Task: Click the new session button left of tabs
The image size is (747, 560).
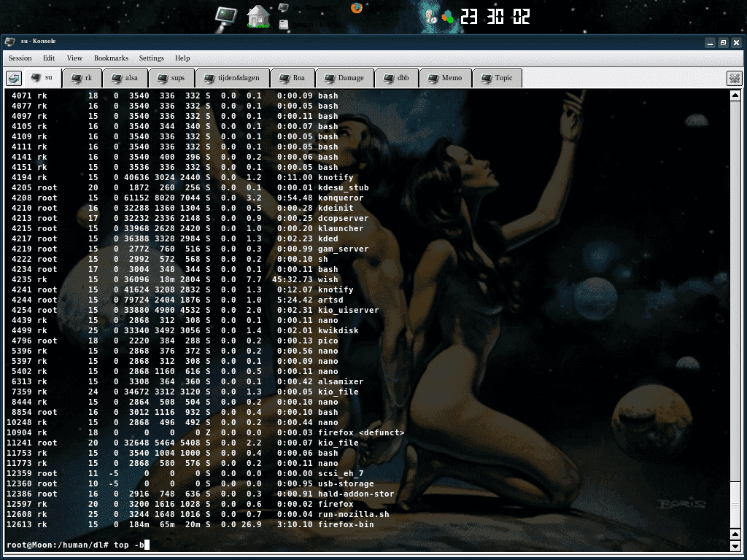Action: coord(13,78)
